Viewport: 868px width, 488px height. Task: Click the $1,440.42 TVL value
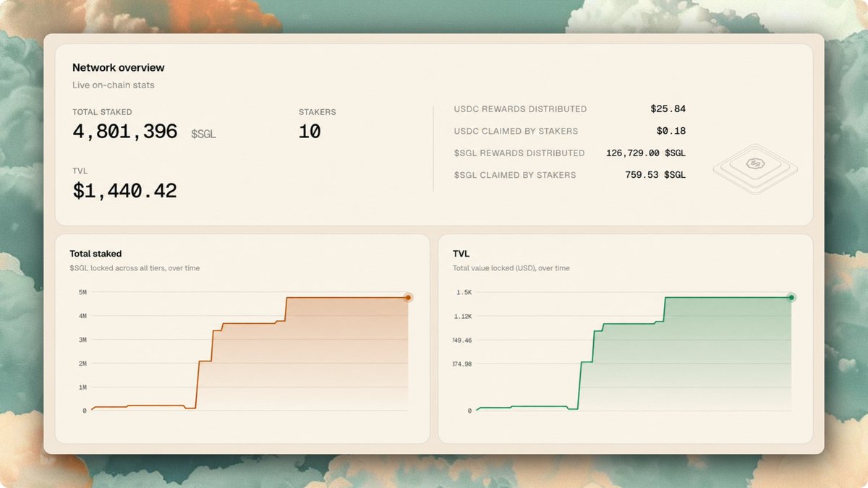pyautogui.click(x=124, y=191)
